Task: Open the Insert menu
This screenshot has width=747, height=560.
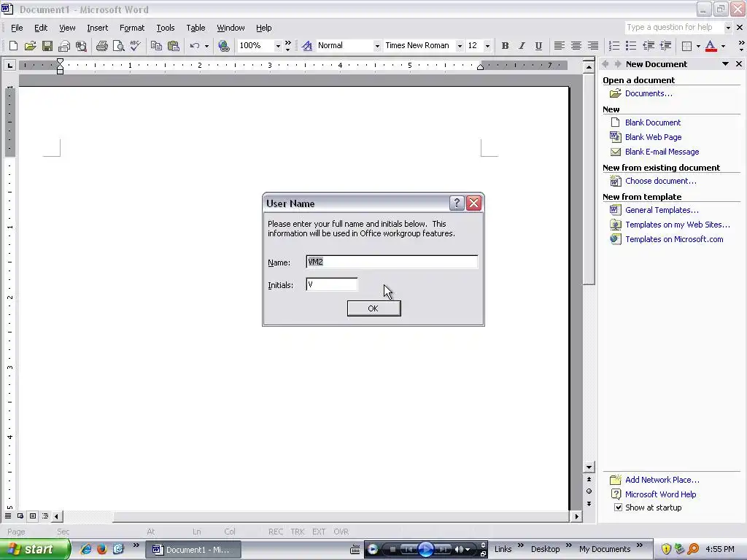Action: (97, 28)
